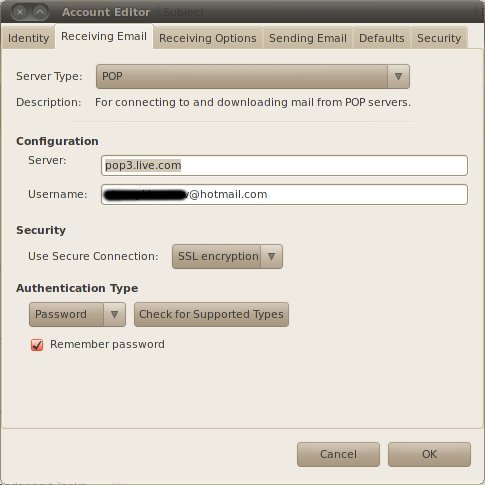Open the Server Type POP dropdown
The width and height of the screenshot is (485, 485).
click(x=253, y=76)
